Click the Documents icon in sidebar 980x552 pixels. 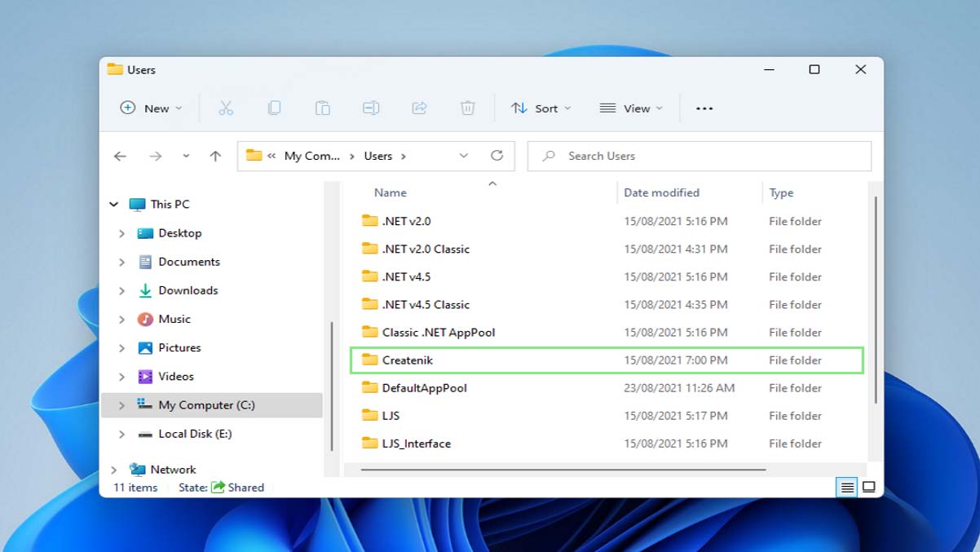coord(145,262)
